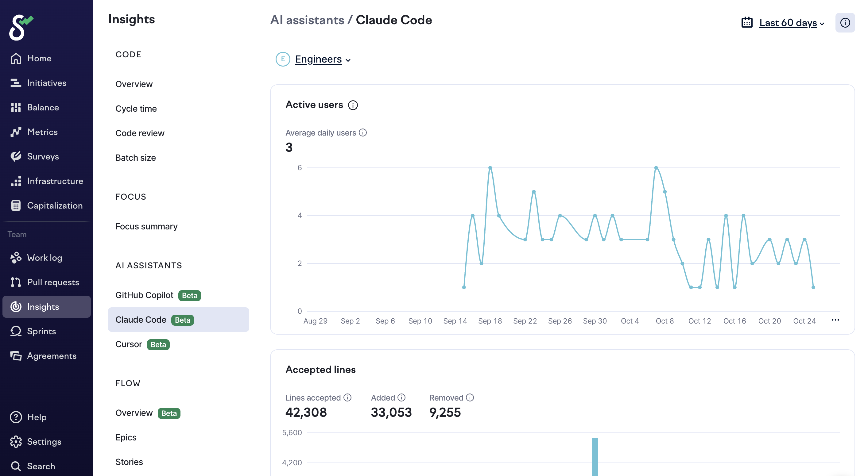Open Pull requests in sidebar
868x476 pixels.
pos(53,282)
